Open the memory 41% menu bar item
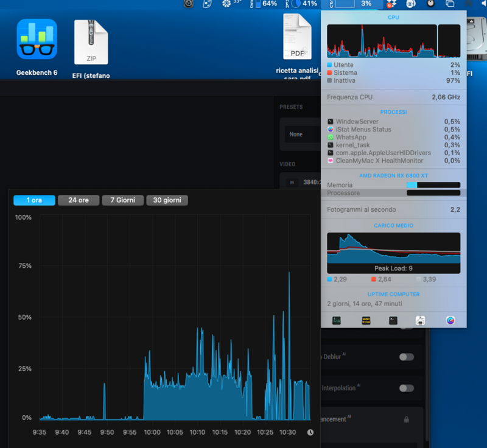487x448 pixels. tap(301, 4)
